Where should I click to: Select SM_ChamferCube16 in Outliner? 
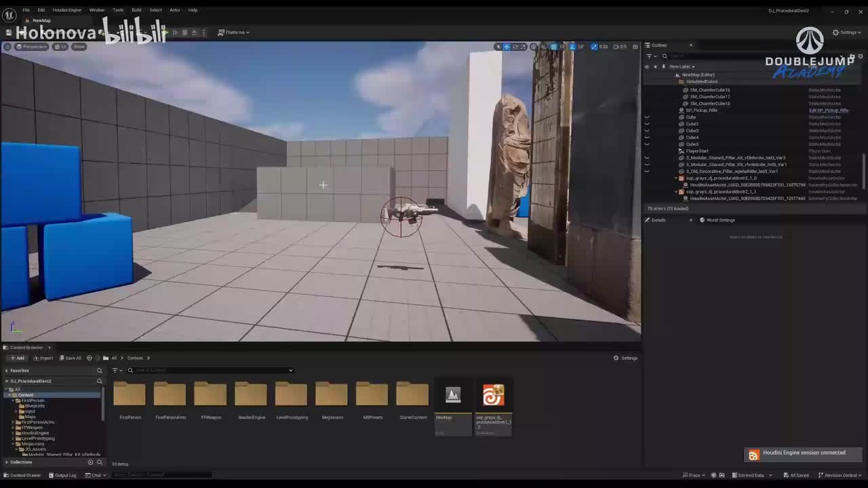(709, 90)
